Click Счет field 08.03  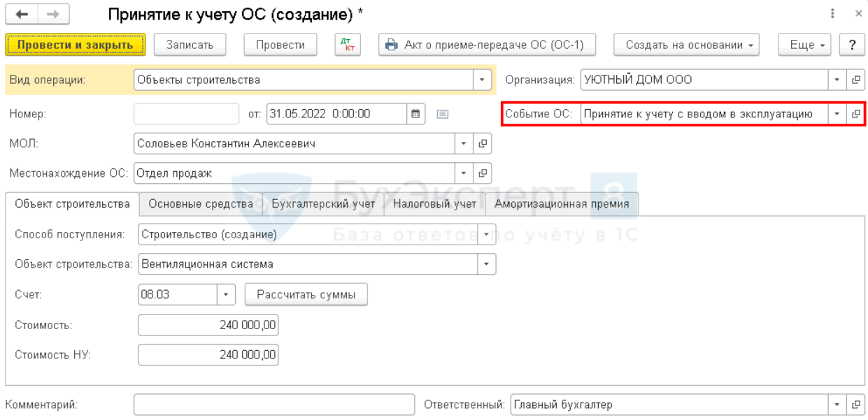coord(178,294)
